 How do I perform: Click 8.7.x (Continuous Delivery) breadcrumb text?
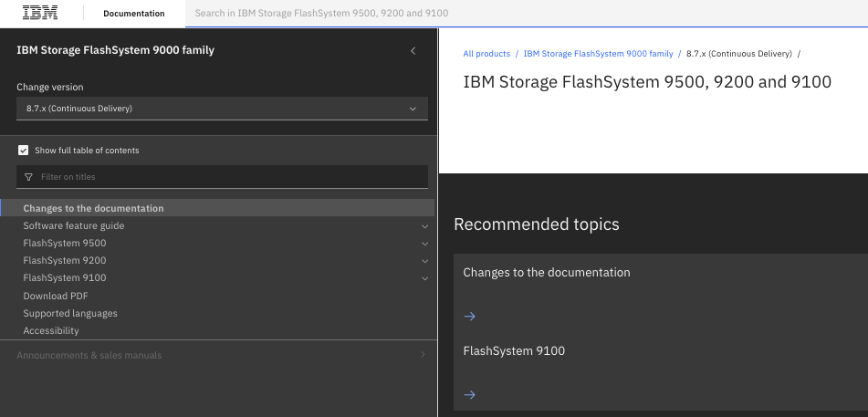click(x=739, y=54)
